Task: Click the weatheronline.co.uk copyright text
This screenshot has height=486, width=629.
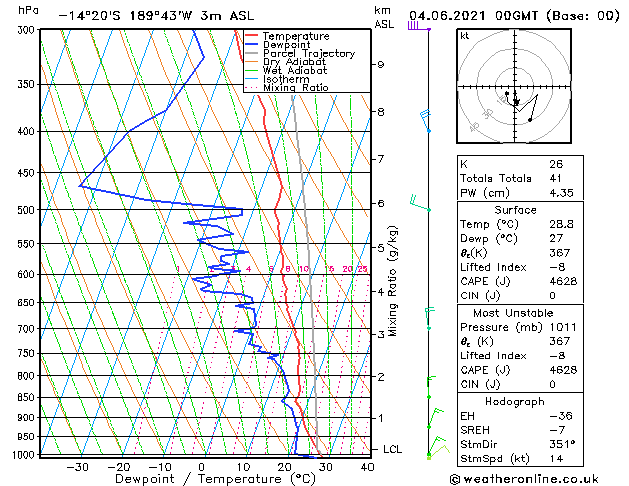Action: click(524, 479)
